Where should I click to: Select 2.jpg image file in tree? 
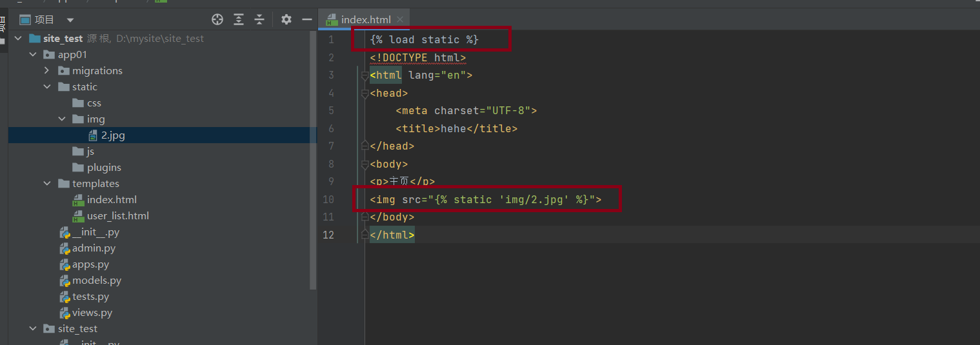pyautogui.click(x=112, y=135)
